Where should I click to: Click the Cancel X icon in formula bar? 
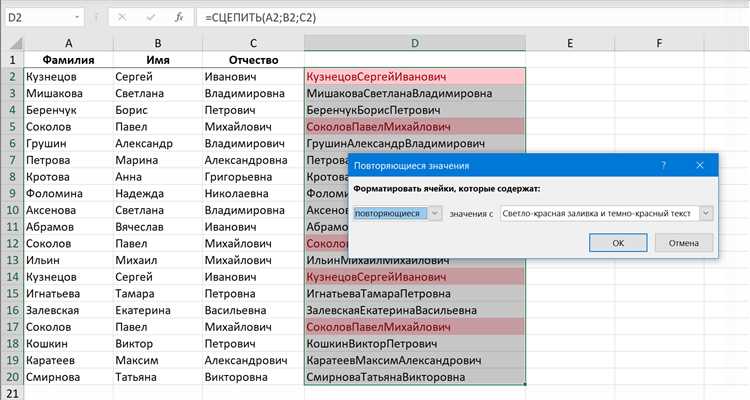122,18
